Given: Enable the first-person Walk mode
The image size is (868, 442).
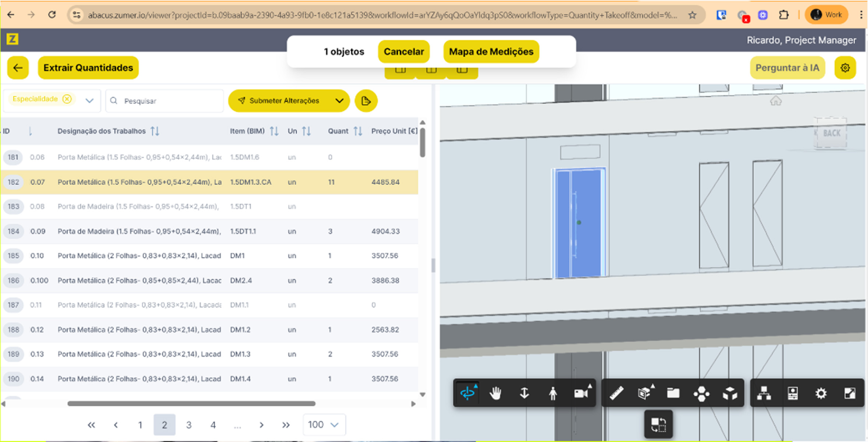Looking at the screenshot, I should (x=553, y=393).
